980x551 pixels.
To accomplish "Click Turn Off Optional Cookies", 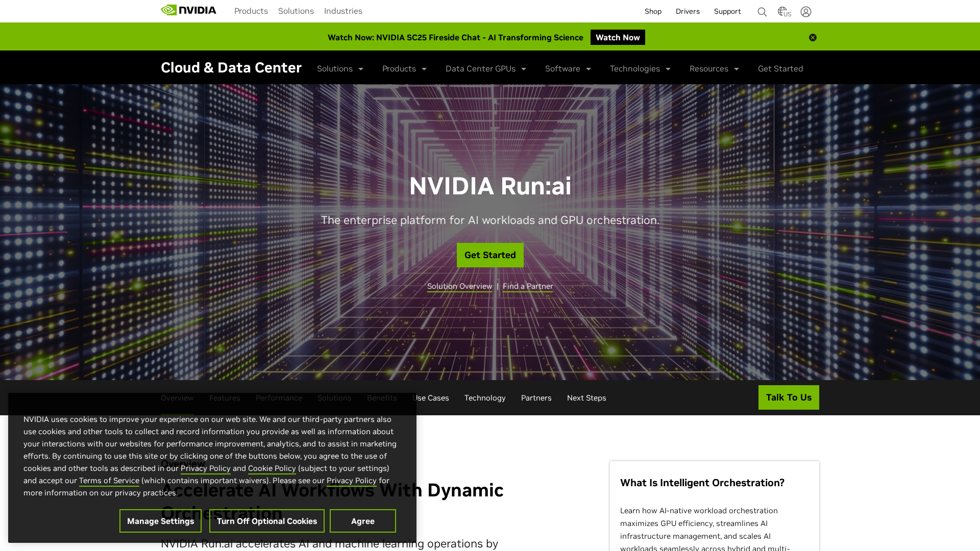I will [266, 521].
